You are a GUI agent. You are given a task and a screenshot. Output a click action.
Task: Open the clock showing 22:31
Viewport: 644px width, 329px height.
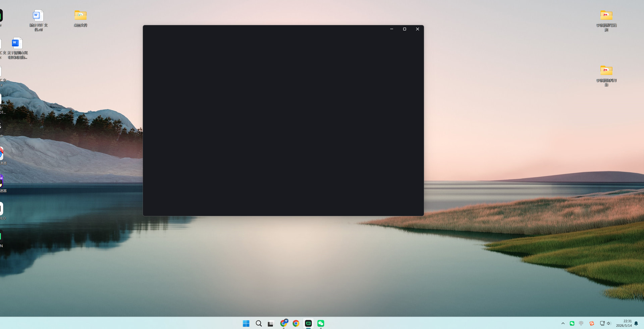(624, 323)
